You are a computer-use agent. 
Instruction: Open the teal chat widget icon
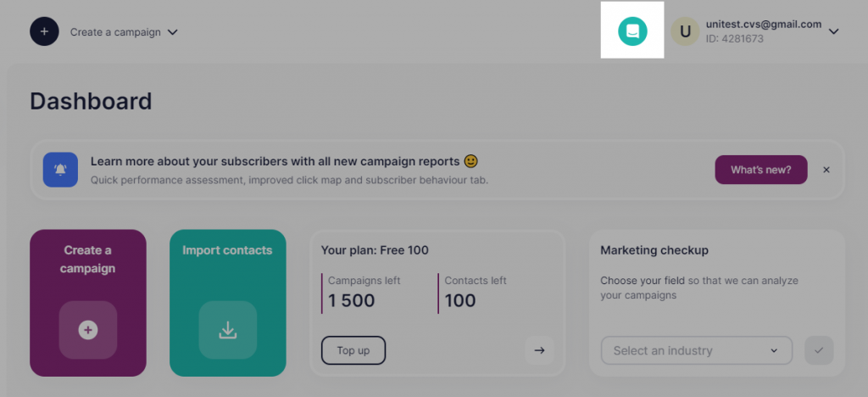pyautogui.click(x=632, y=31)
